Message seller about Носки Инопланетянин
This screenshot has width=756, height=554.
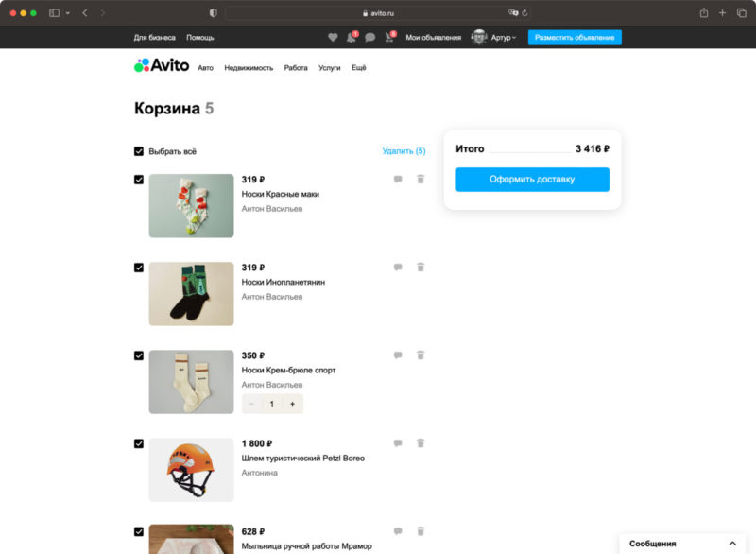pos(398,268)
